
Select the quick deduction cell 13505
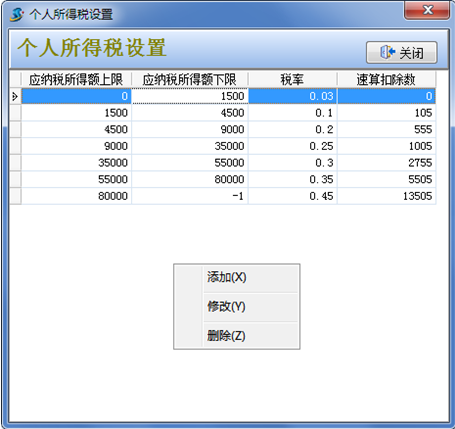click(x=386, y=196)
